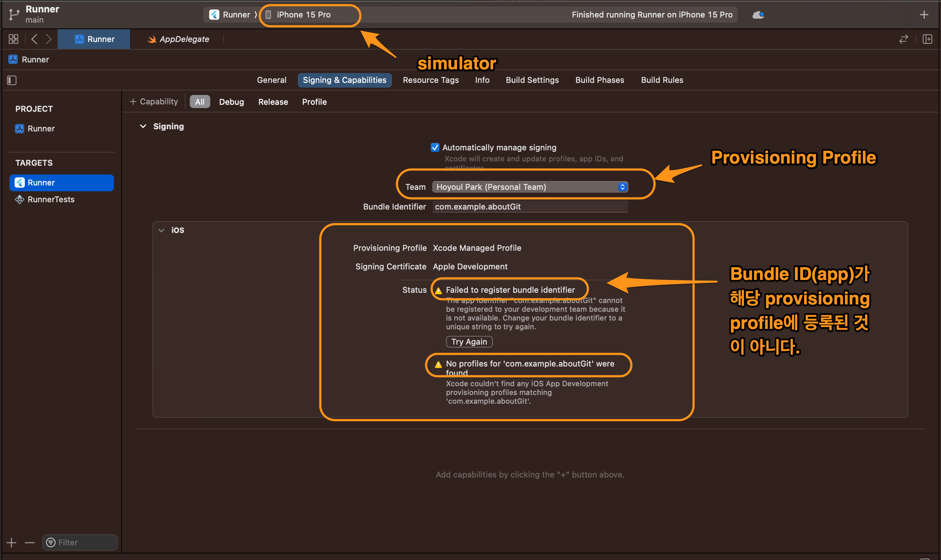The image size is (941, 560).
Task: Toggle the left navigator panel visibility
Action: [x=11, y=80]
